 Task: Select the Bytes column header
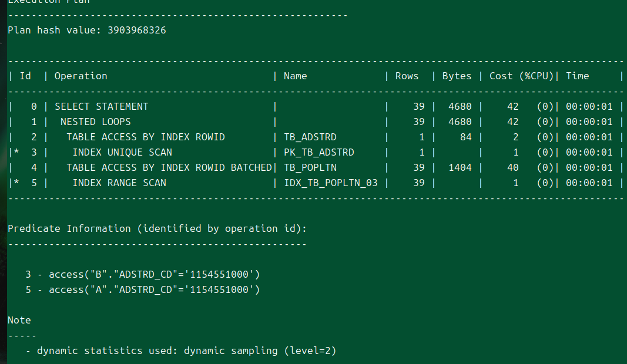click(457, 76)
